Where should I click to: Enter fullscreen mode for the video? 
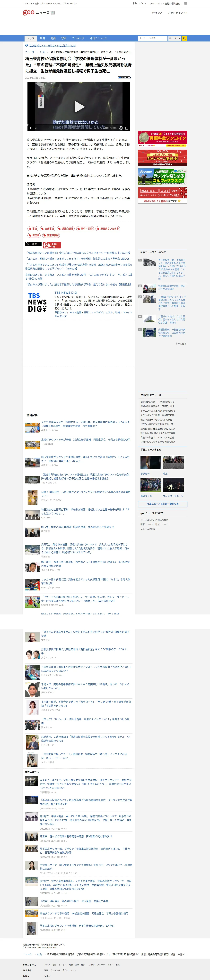(x=127, y=128)
